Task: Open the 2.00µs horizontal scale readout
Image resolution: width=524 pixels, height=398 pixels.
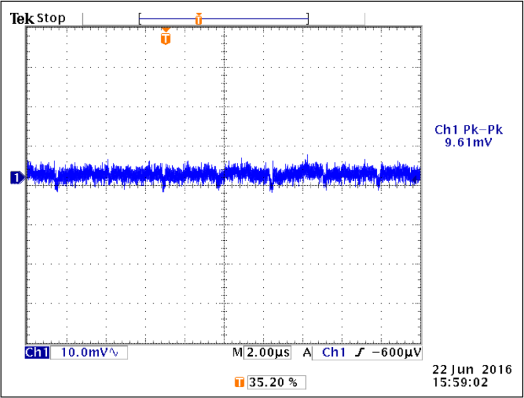Action: pyautogui.click(x=268, y=353)
